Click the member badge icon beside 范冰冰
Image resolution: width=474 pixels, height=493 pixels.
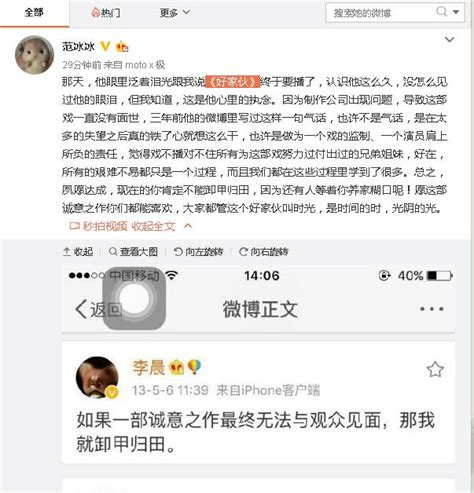(122, 47)
